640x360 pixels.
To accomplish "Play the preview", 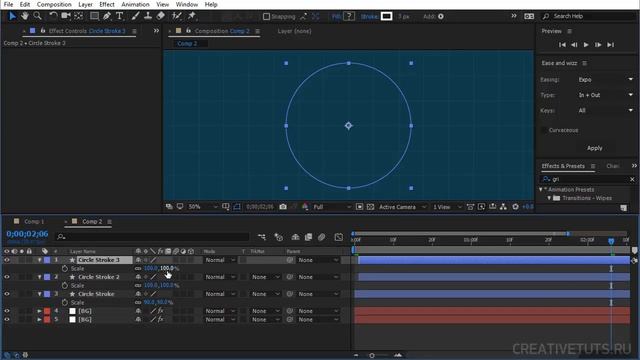I will tap(586, 44).
